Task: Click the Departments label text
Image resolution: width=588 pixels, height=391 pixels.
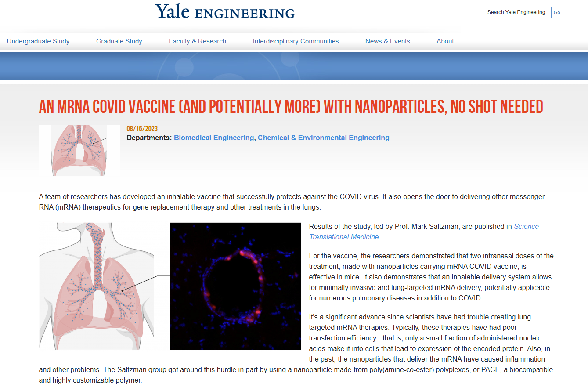Action: click(x=149, y=138)
